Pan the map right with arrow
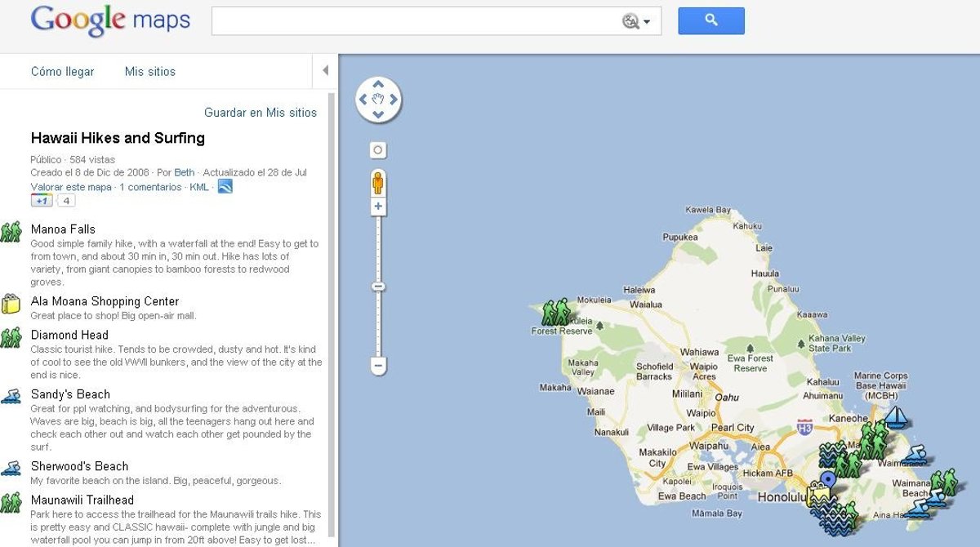This screenshot has width=980, height=547. [x=394, y=100]
